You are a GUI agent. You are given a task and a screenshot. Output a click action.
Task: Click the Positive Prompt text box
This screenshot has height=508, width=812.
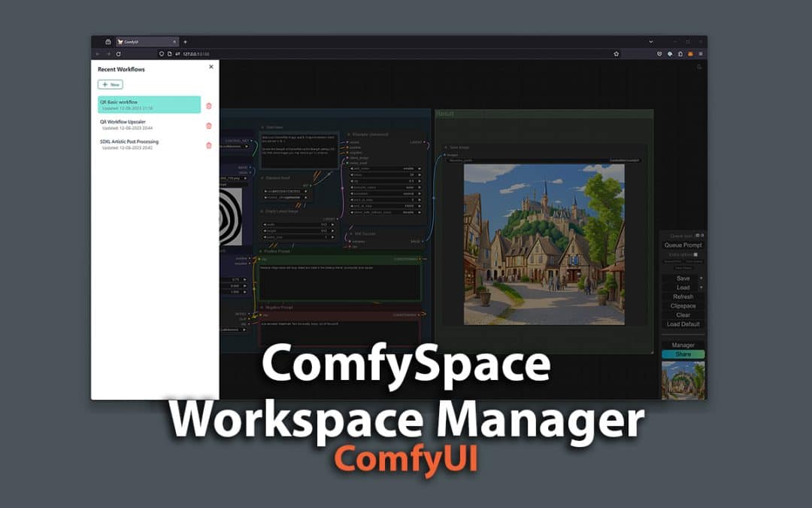point(341,281)
